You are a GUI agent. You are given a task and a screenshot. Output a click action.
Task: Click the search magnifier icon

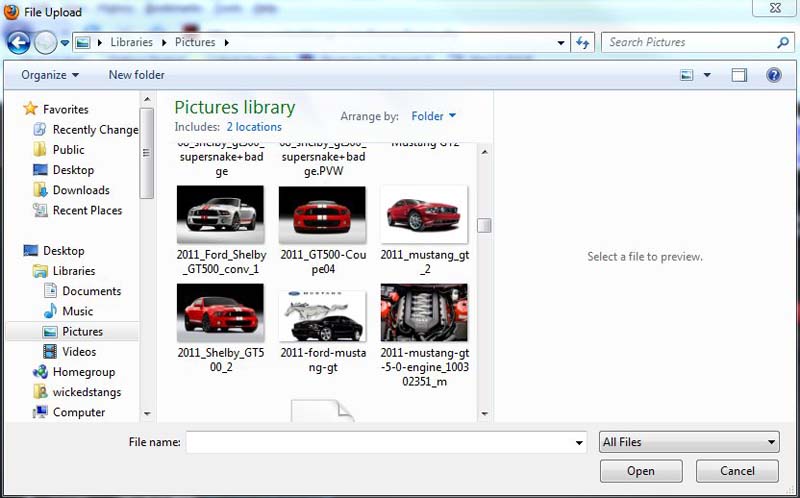783,42
